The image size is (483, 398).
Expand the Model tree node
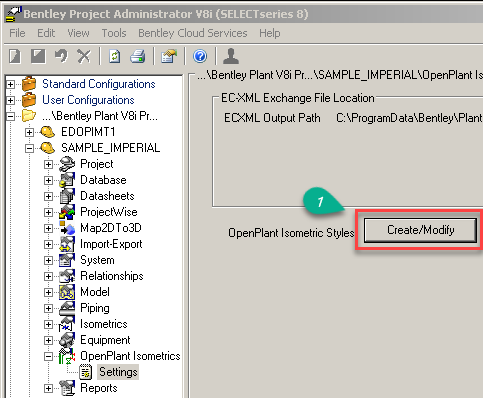(48, 292)
